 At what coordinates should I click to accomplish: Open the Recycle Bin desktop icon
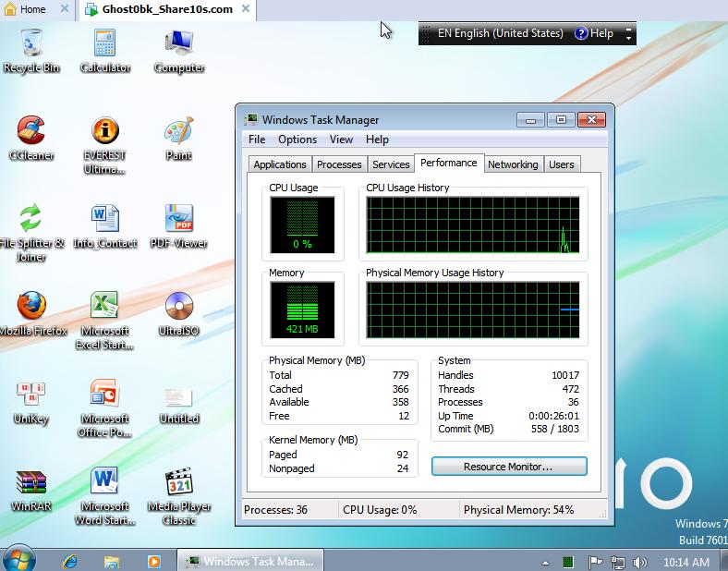tap(31, 50)
